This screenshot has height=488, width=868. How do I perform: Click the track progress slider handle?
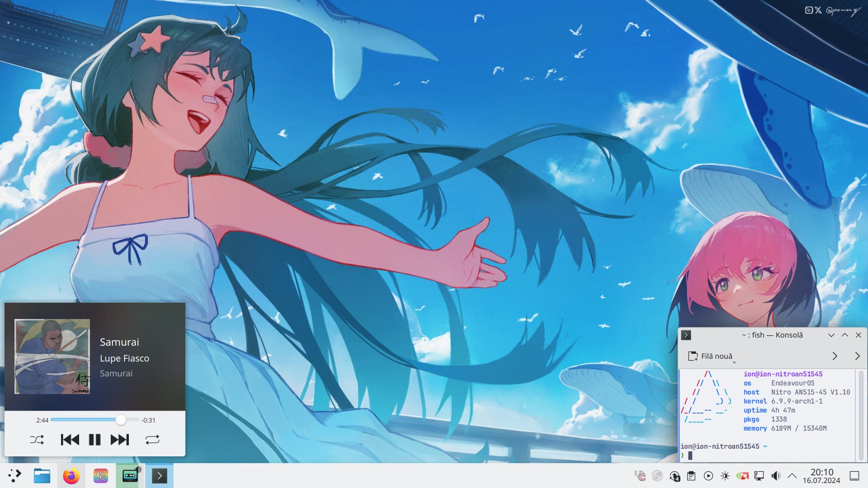pyautogui.click(x=121, y=420)
